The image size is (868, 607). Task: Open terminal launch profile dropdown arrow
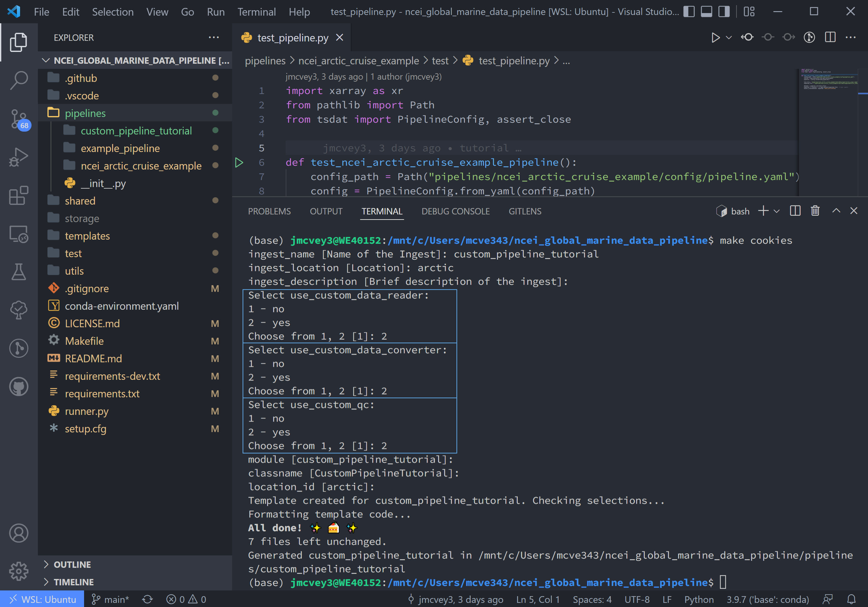[x=776, y=211]
